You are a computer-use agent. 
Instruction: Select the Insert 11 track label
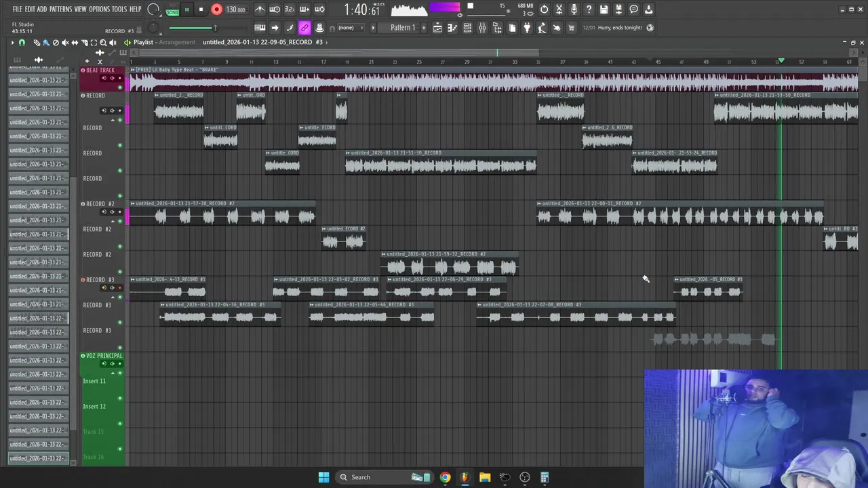(x=94, y=381)
